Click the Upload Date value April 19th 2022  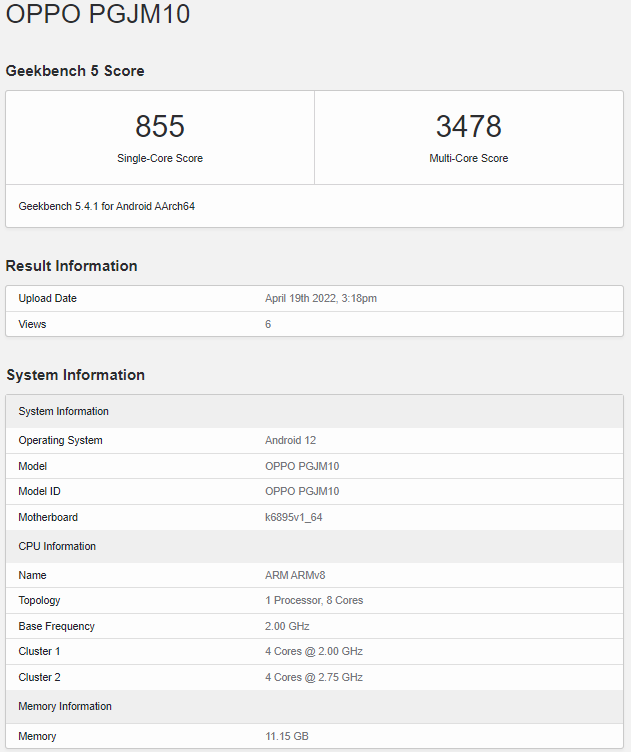(x=321, y=298)
